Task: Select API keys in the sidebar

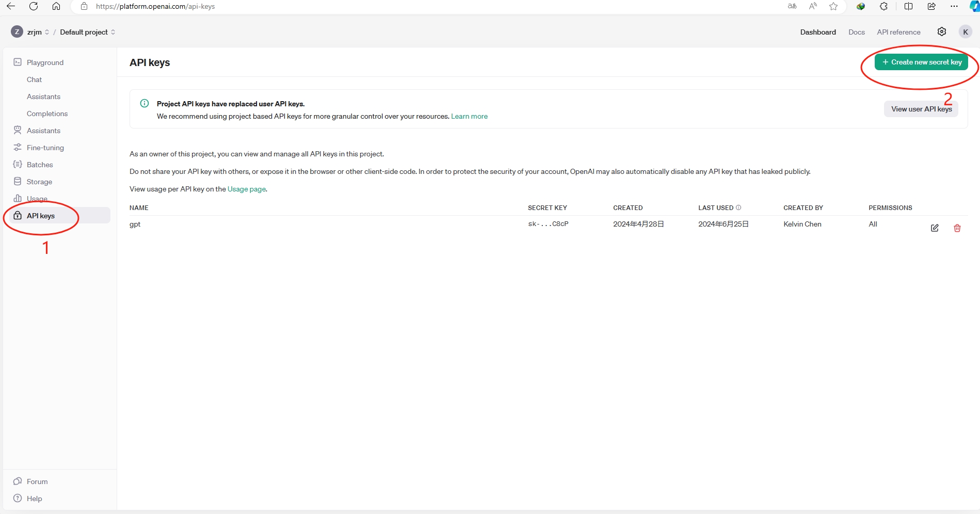Action: coord(59,216)
